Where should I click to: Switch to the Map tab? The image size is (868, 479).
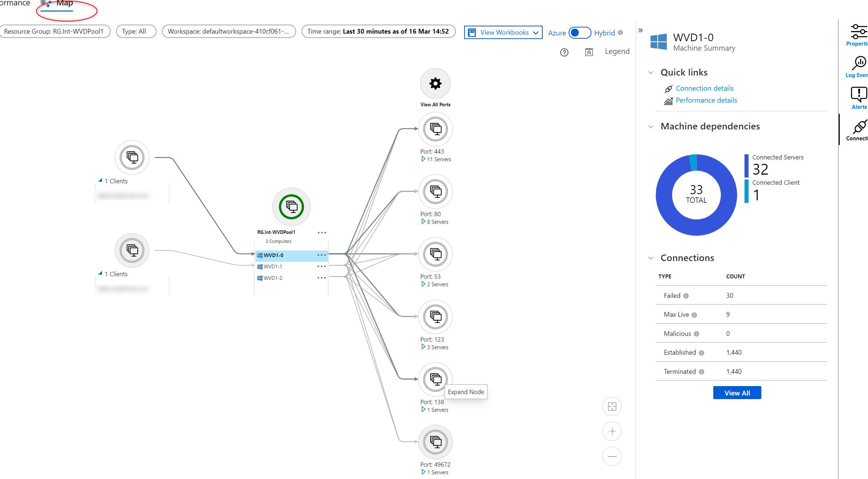tap(58, 4)
